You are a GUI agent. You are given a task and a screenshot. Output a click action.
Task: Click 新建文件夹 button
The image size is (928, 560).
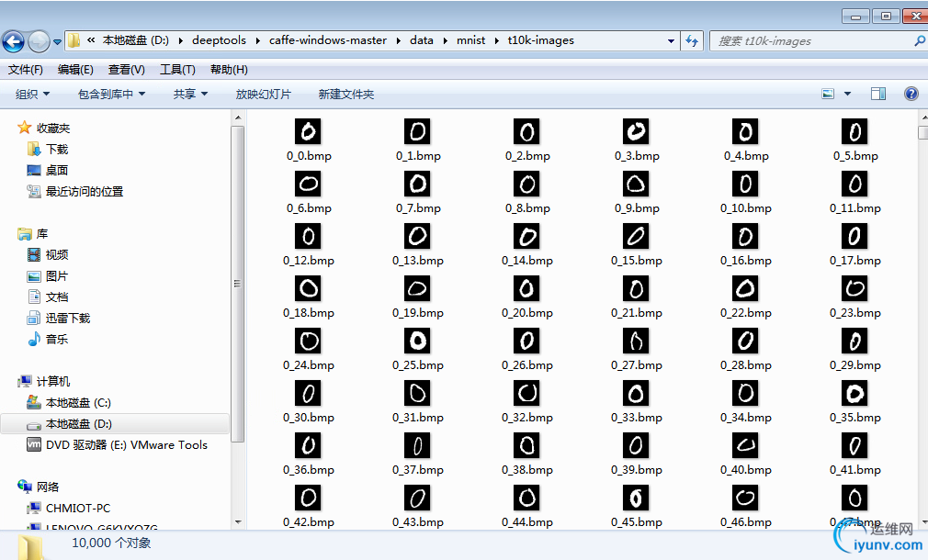[346, 94]
